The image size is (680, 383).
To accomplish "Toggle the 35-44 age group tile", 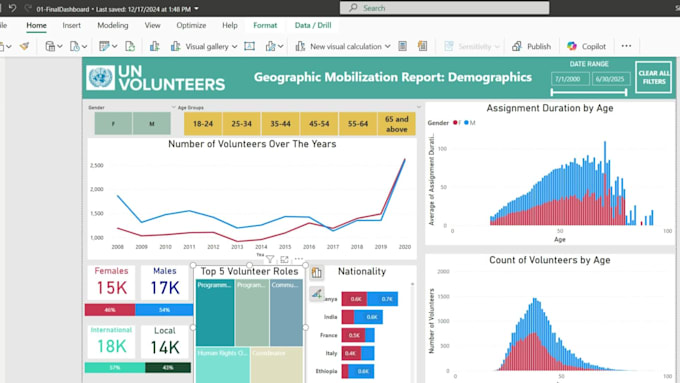I will (280, 124).
